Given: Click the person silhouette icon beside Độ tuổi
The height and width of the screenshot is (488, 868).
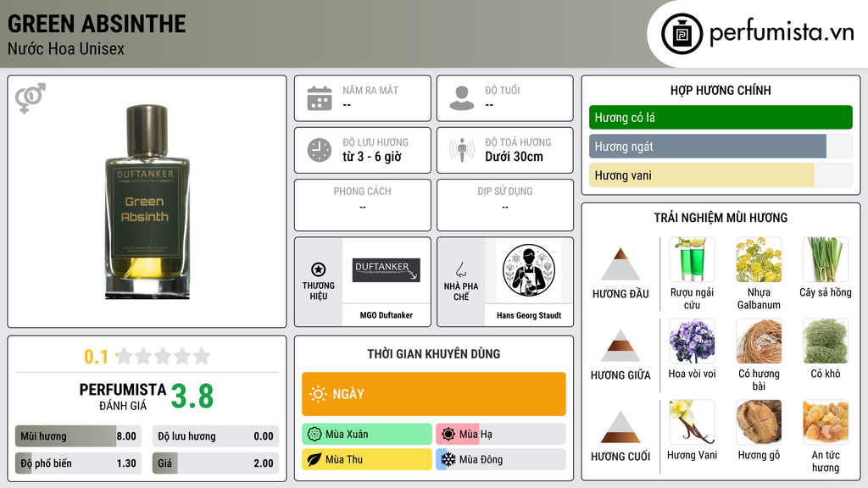Looking at the screenshot, I should (462, 98).
